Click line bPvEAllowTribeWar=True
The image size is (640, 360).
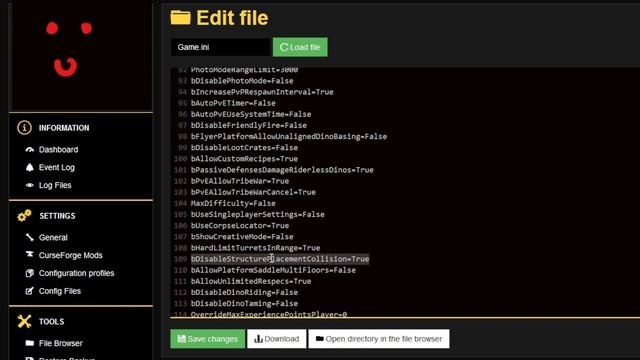pos(240,181)
